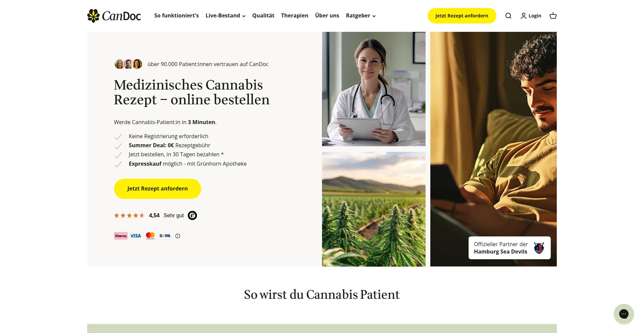Viewport: 644px width, 333px height.
Task: Click the Trusted Shops rating badge
Action: 192,215
